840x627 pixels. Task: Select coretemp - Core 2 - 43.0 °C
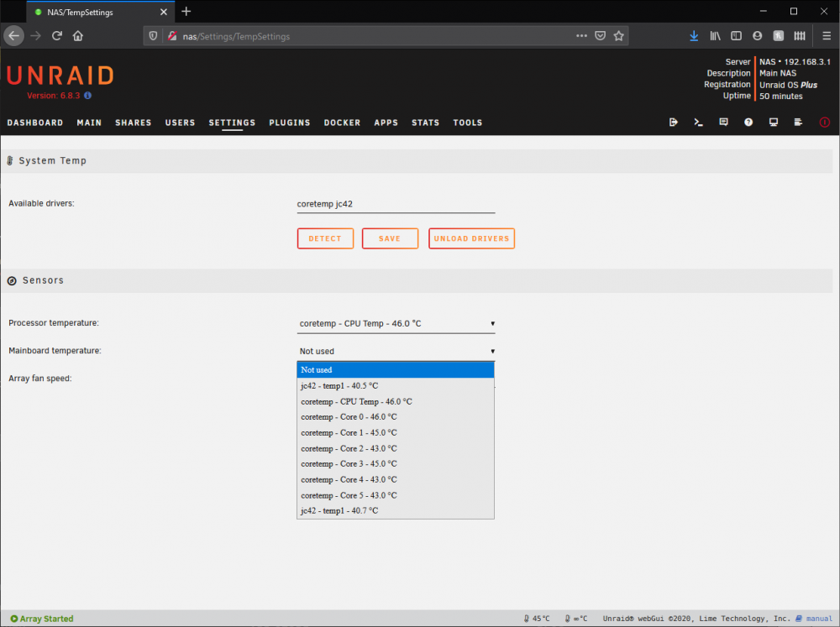pos(396,449)
